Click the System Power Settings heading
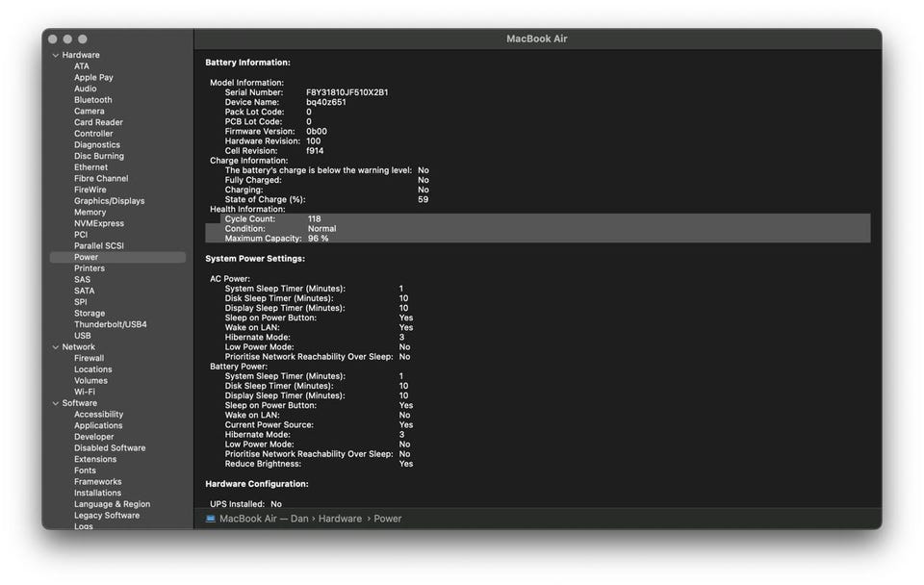This screenshot has width=924, height=585. click(x=255, y=259)
